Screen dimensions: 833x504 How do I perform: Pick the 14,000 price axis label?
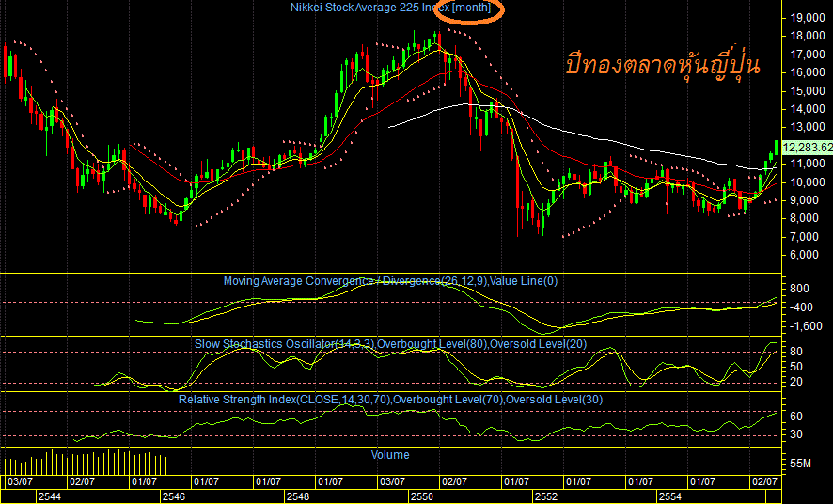point(808,109)
